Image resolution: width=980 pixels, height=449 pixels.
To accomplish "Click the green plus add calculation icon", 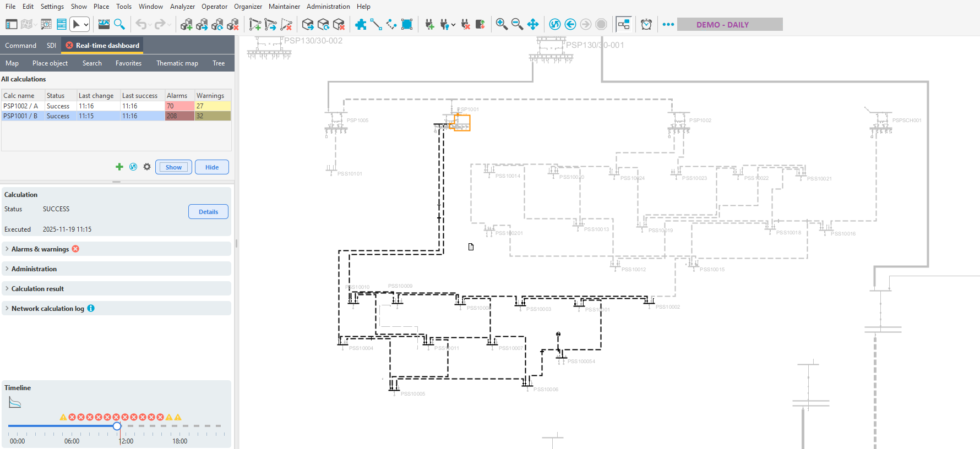I will 119,167.
